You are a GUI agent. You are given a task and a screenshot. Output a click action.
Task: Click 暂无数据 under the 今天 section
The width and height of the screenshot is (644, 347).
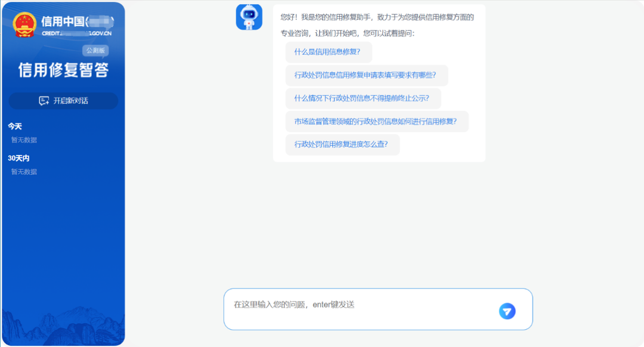click(x=24, y=140)
